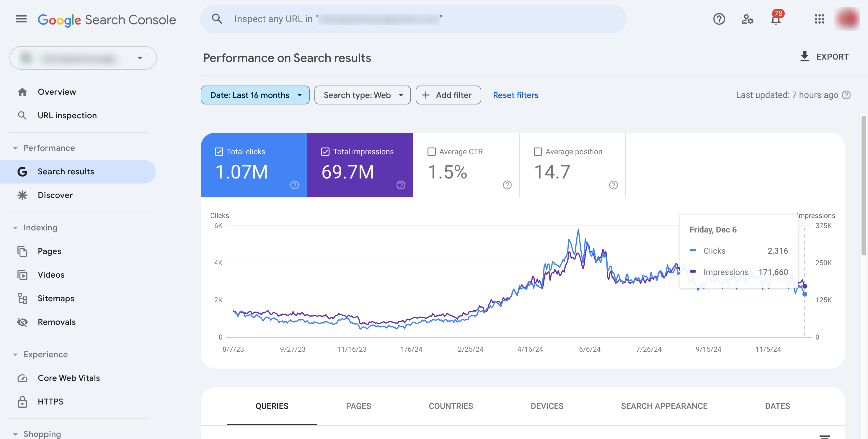Click the Total clicks help icon
This screenshot has width=868, height=439.
[295, 185]
